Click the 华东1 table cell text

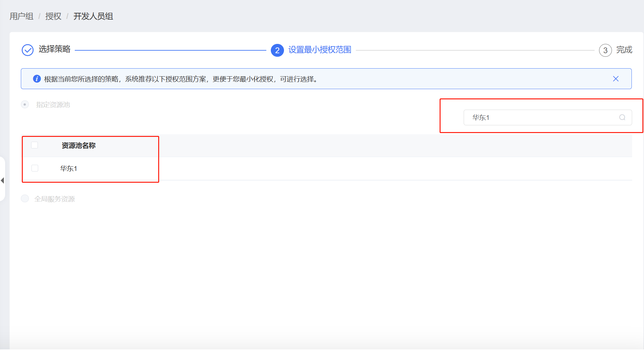coord(69,169)
